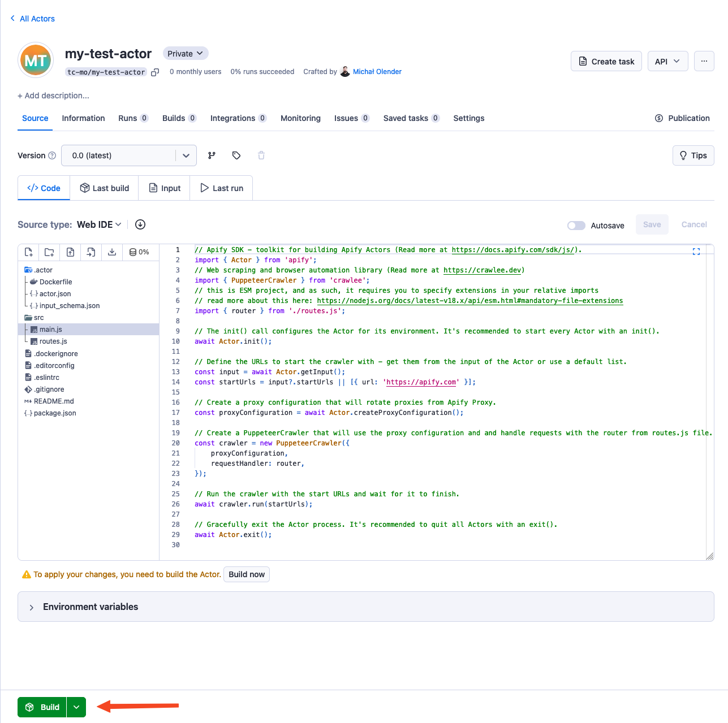Tag the current version
This screenshot has width=728, height=723.
click(x=236, y=155)
